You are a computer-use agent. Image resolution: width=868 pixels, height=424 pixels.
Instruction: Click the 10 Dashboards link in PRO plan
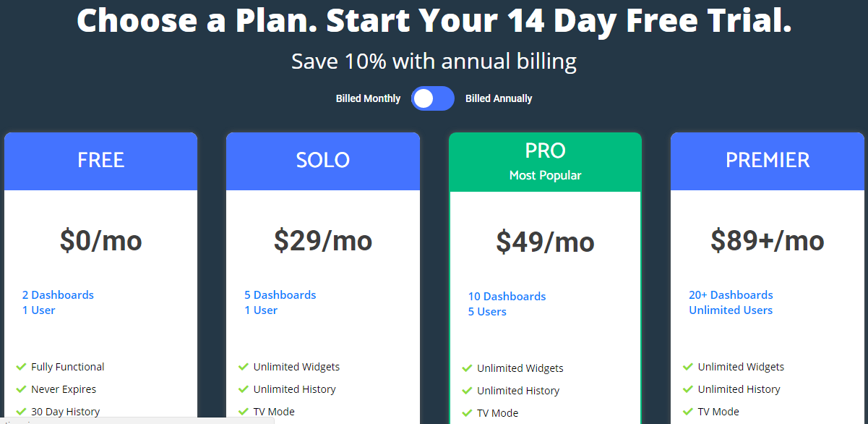(x=507, y=297)
